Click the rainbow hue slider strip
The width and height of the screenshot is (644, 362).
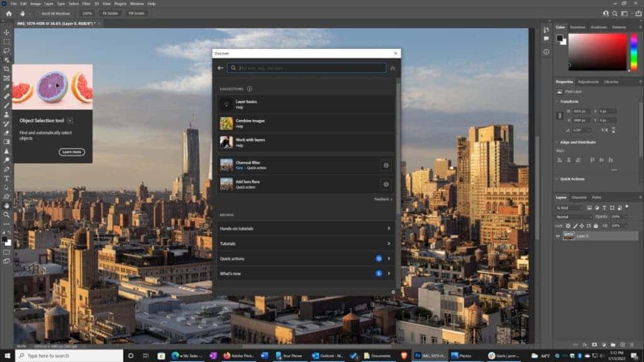(634, 52)
